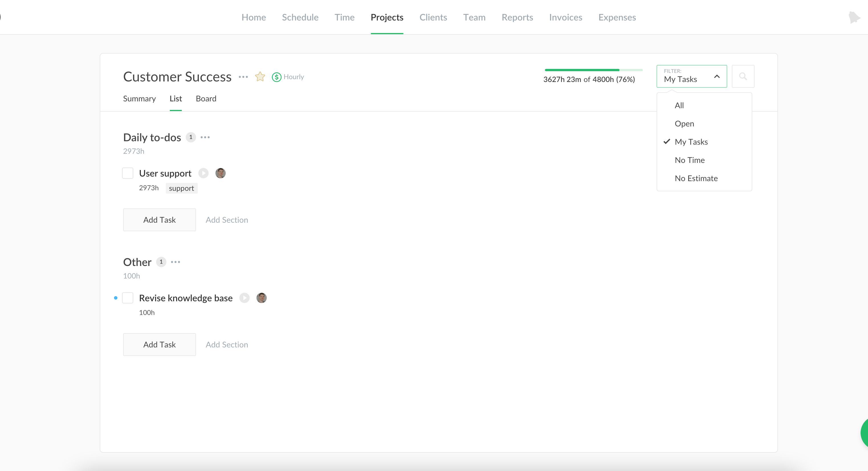The image size is (868, 471).
Task: Open Customer Success project options ellipsis
Action: pyautogui.click(x=243, y=77)
